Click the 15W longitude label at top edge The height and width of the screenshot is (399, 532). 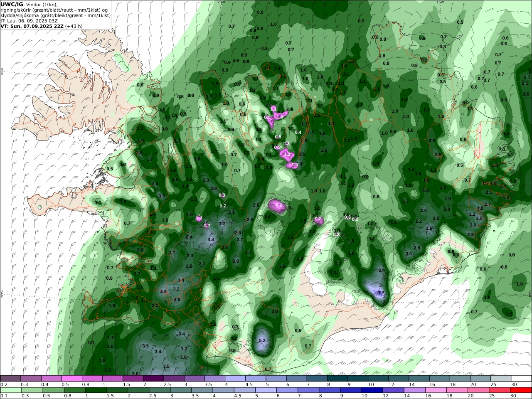pos(440,2)
